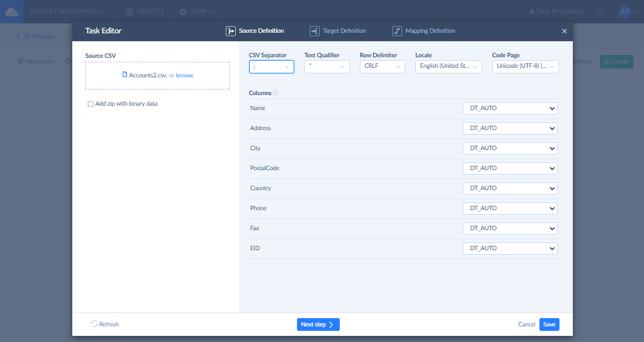Click the Mapping Definition step icon
The width and height of the screenshot is (644, 342).
[397, 31]
